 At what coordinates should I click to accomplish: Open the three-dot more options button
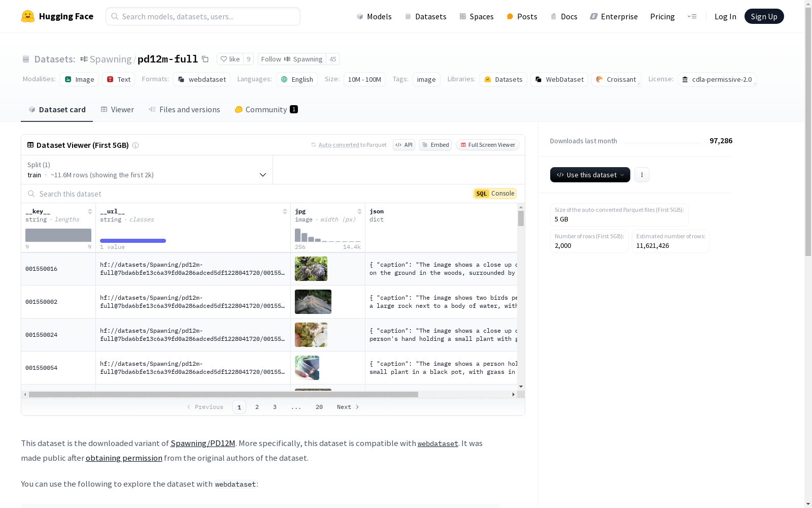click(x=642, y=175)
